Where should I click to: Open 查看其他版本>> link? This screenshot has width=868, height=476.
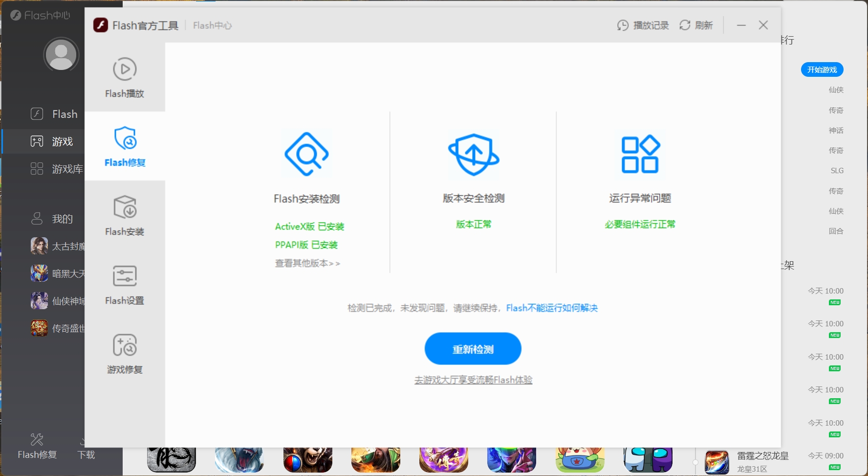click(x=307, y=263)
